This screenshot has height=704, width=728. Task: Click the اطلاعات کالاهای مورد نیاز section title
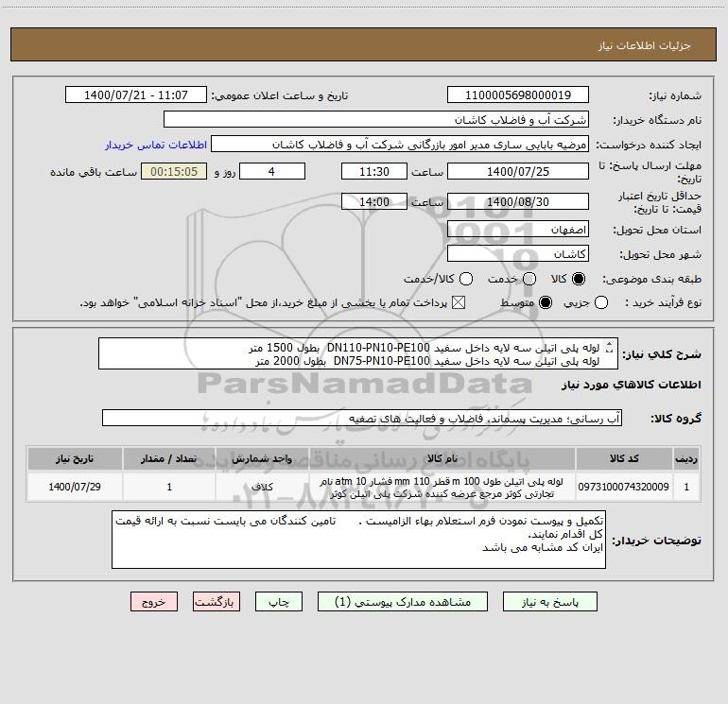pos(632,385)
